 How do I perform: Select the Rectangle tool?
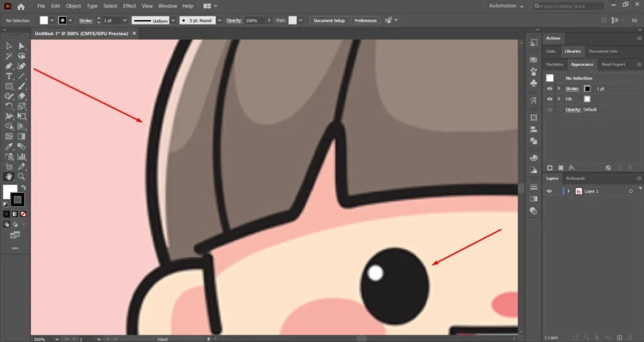click(9, 86)
